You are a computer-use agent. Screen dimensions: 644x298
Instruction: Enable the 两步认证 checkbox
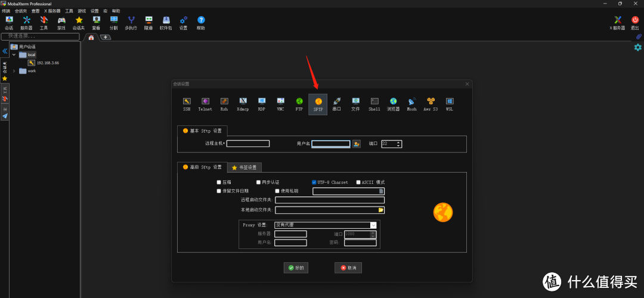(258, 182)
